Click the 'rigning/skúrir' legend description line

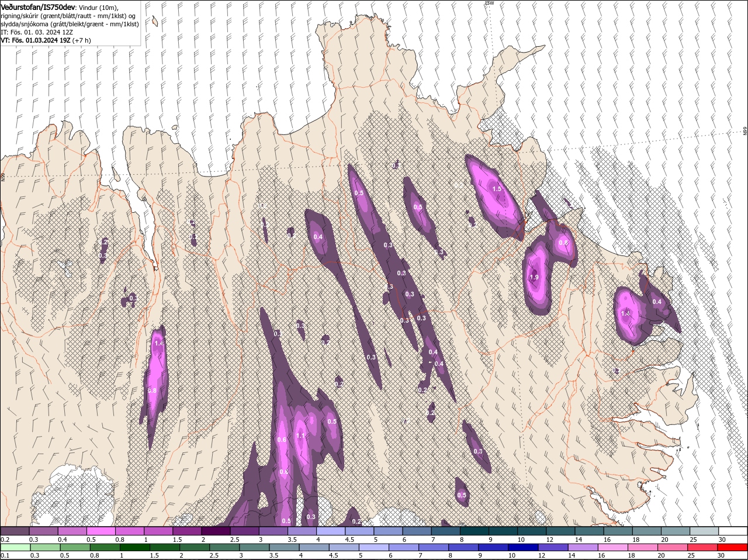(x=68, y=16)
